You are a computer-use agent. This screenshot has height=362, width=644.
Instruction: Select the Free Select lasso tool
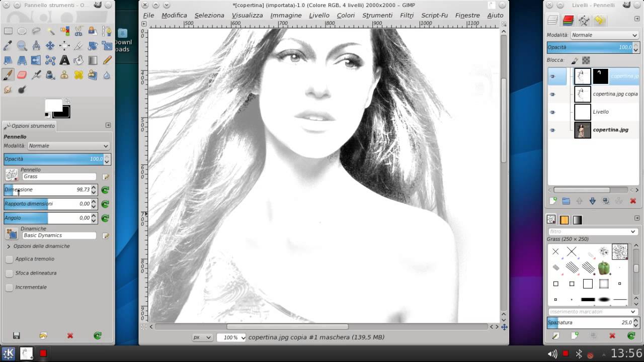(36, 31)
